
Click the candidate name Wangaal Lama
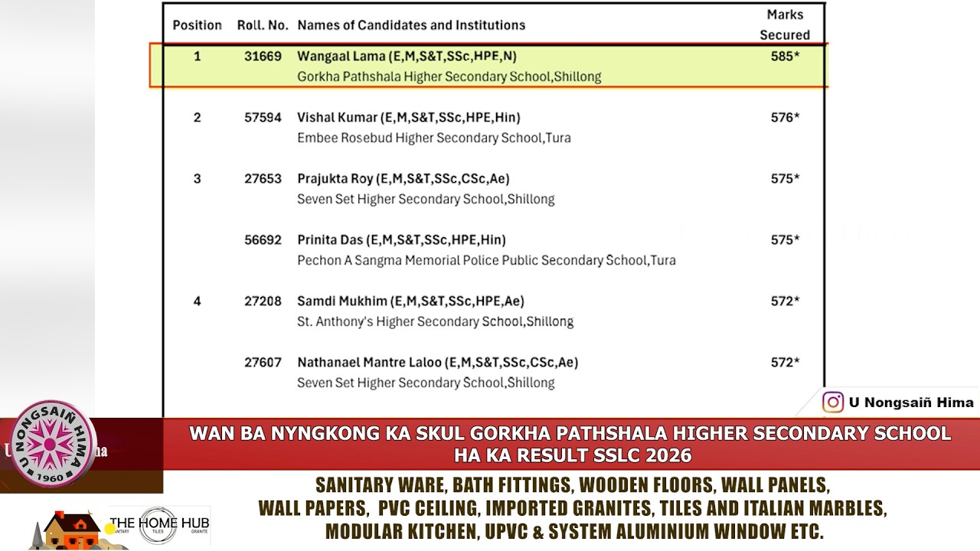(x=341, y=56)
